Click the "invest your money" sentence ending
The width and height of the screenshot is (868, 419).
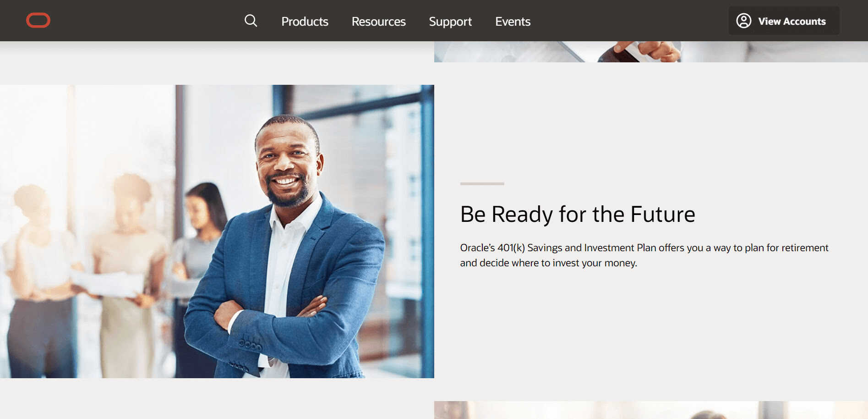595,263
